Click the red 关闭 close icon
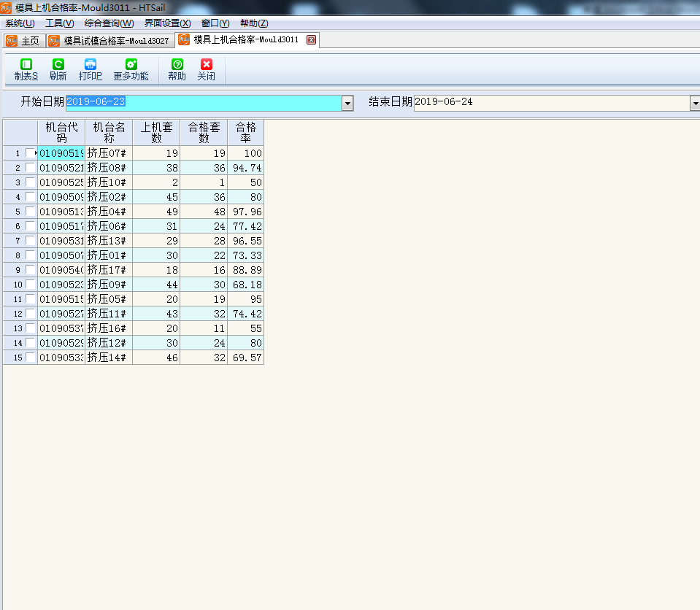 [x=207, y=65]
